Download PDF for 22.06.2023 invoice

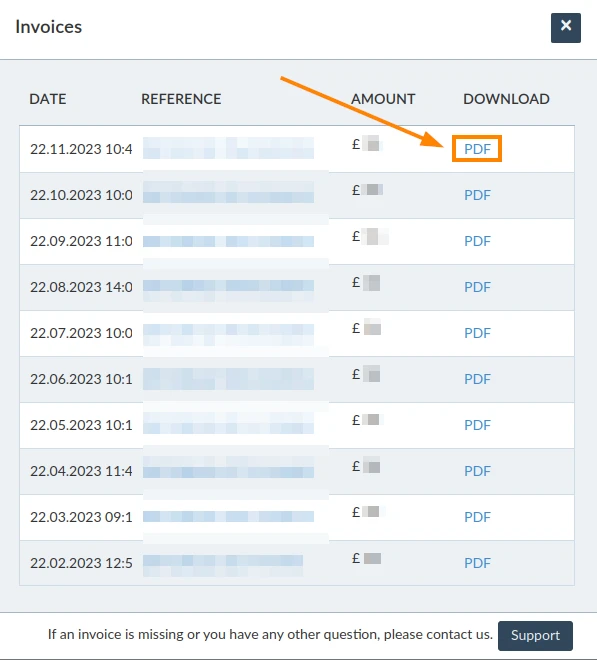click(x=477, y=379)
